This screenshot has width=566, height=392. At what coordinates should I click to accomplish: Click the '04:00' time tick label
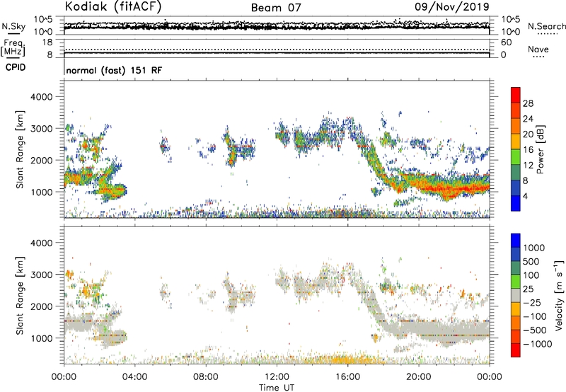point(134,377)
